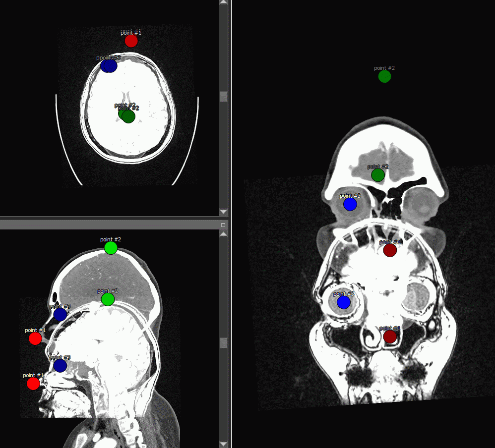Viewport: 495px width, 448px height.
Task: Select the upper blue point #3 in sagittal view
Action: tap(60, 314)
